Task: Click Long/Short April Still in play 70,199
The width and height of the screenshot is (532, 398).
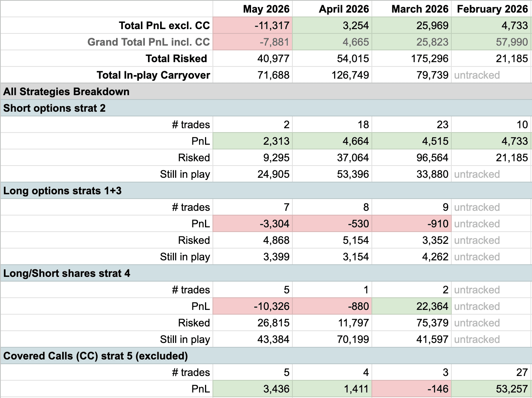Action: 332,339
